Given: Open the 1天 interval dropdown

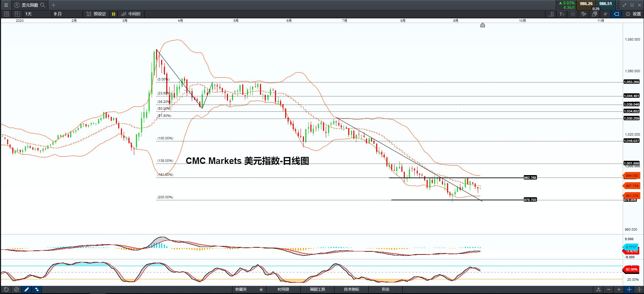Looking at the screenshot, I should [37, 14].
